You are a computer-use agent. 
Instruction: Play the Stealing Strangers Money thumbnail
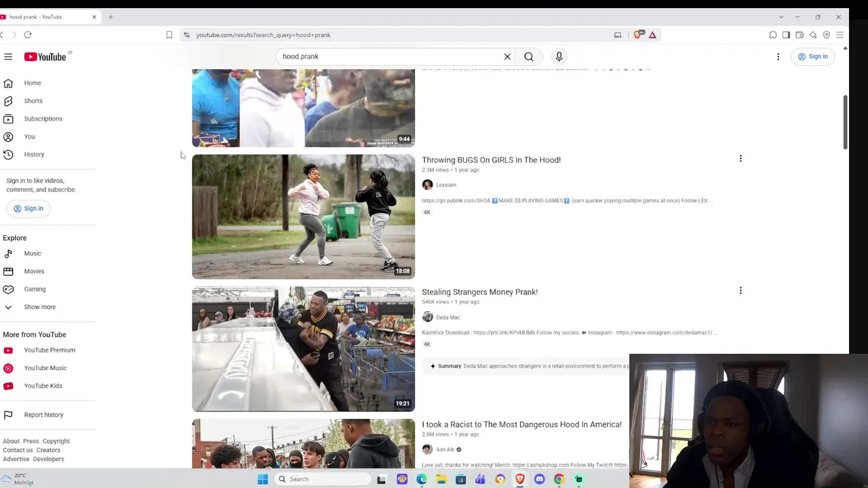(303, 349)
